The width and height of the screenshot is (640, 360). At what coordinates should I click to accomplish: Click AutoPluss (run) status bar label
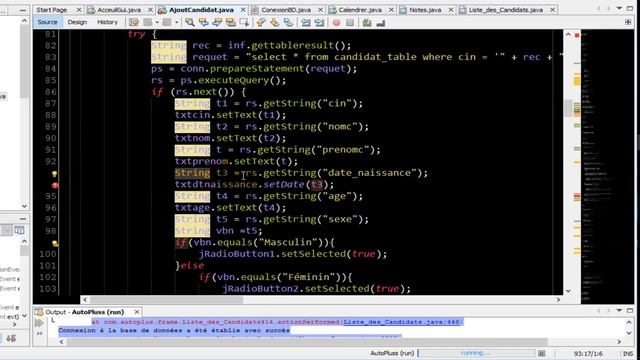[x=392, y=353]
